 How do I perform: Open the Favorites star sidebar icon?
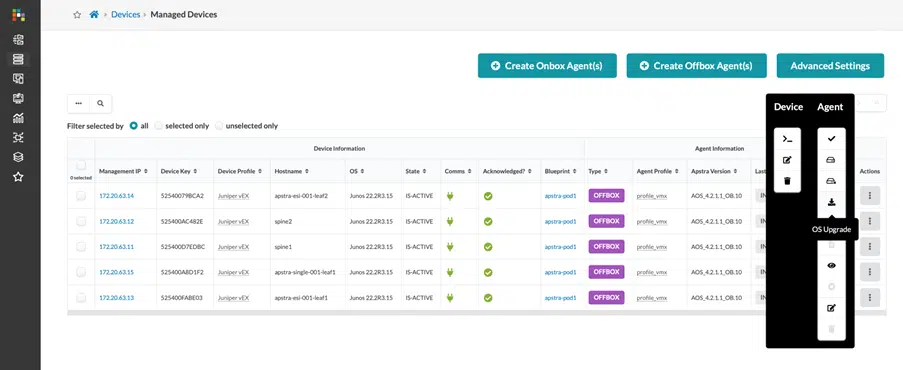coord(18,176)
